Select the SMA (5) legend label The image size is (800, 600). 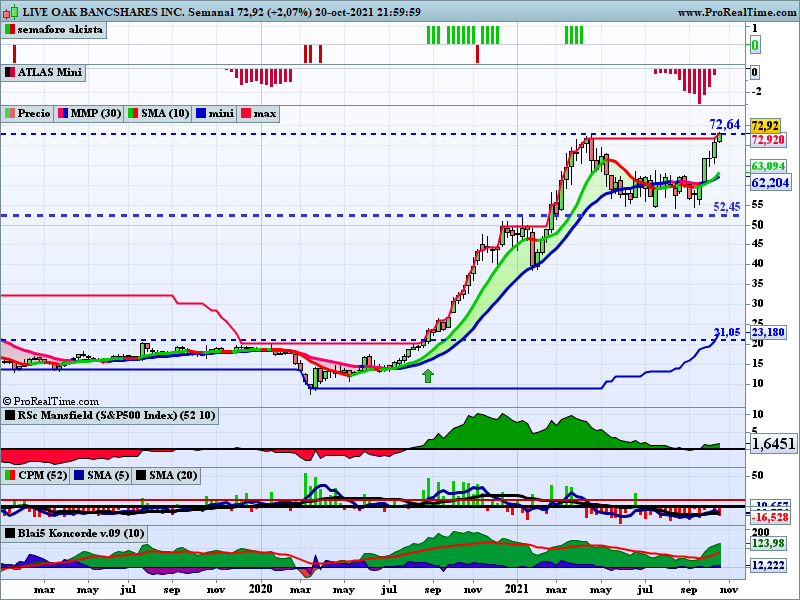tap(108, 476)
